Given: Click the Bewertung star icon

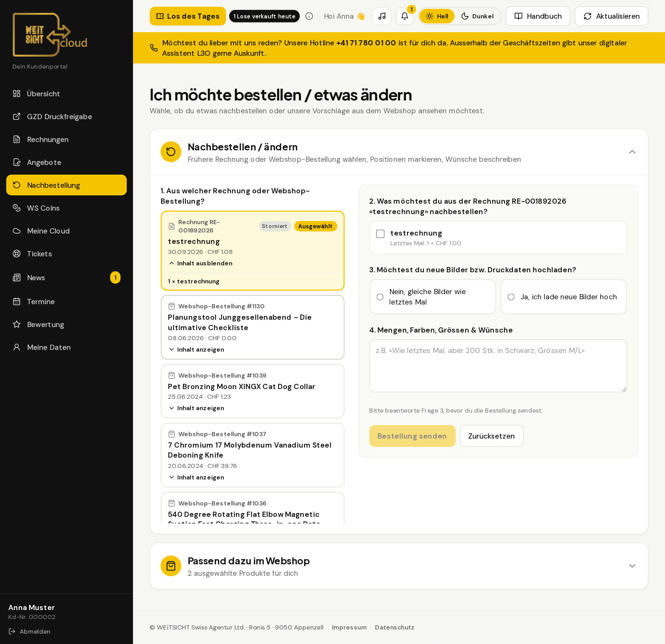Looking at the screenshot, I should 17,324.
